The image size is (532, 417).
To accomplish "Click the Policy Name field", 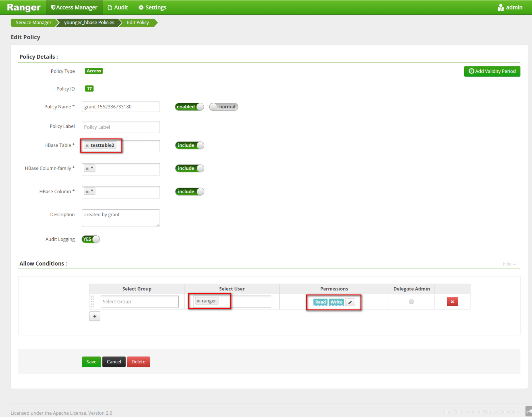I will tap(121, 107).
